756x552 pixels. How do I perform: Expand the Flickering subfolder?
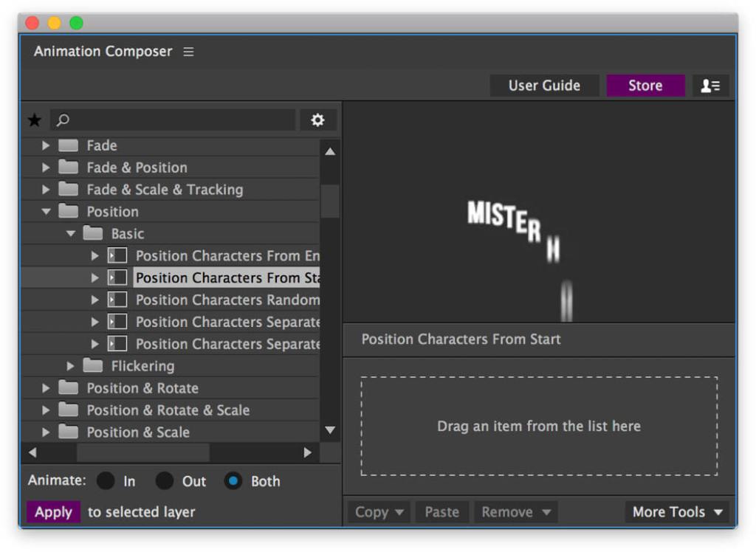click(x=70, y=366)
